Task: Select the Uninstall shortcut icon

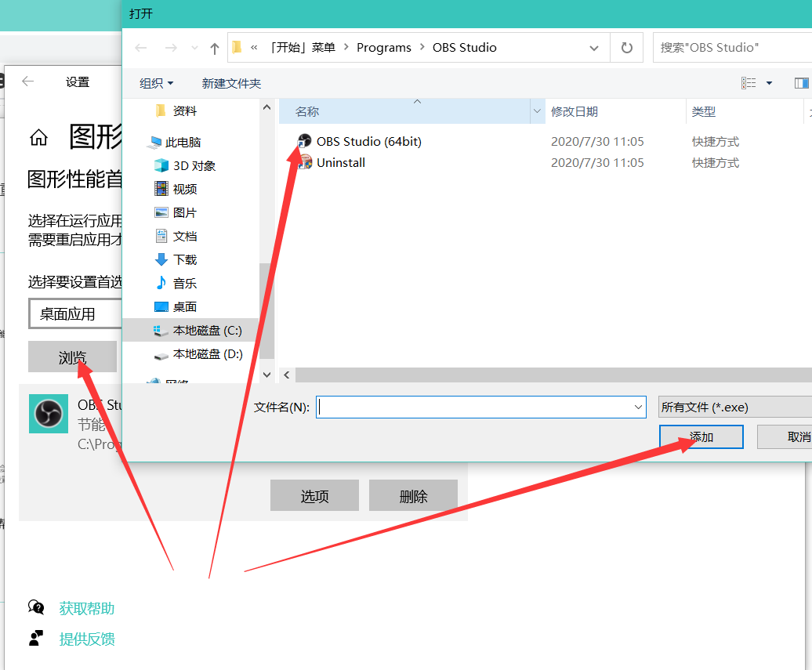Action: click(x=305, y=162)
